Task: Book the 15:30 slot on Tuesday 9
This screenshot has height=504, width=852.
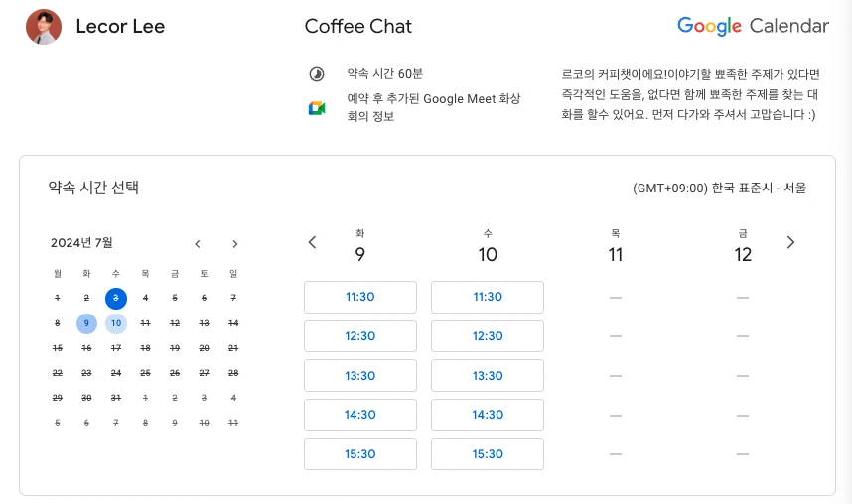Action: point(360,454)
